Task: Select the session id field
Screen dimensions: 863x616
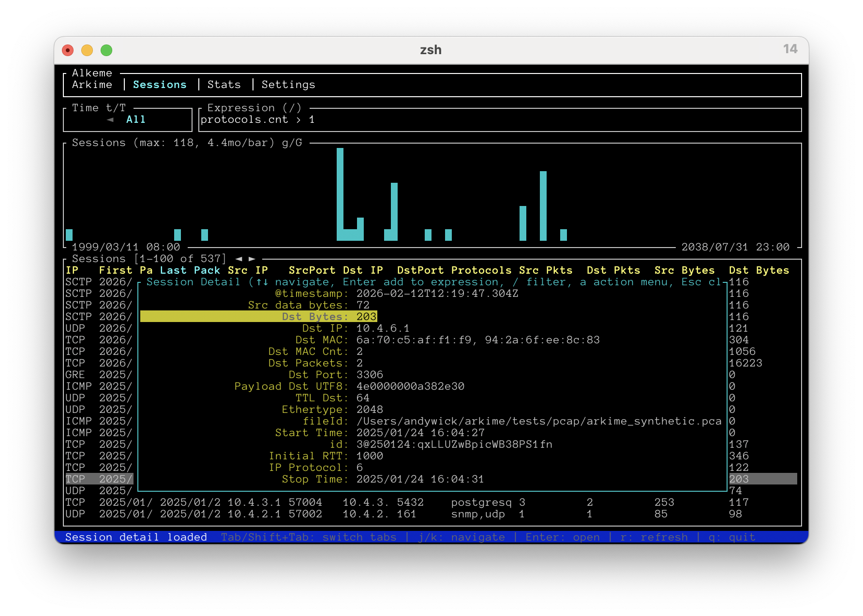Action: point(441,444)
